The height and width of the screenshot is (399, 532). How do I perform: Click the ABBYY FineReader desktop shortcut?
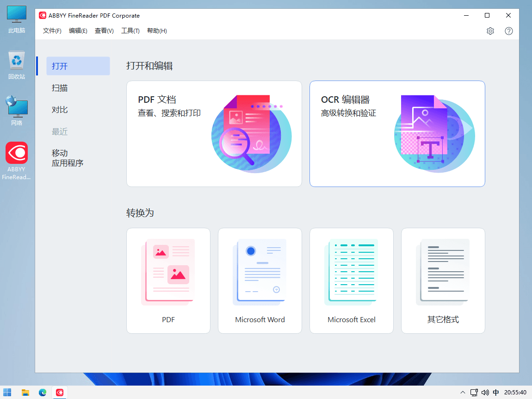tap(17, 161)
